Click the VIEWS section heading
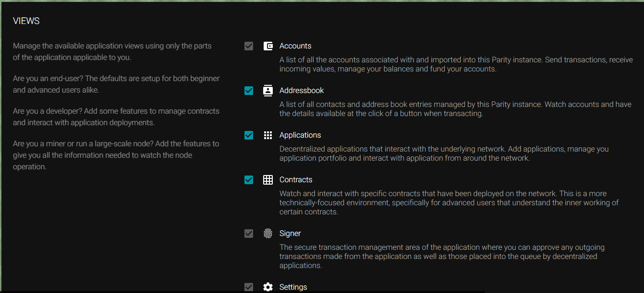 point(26,21)
